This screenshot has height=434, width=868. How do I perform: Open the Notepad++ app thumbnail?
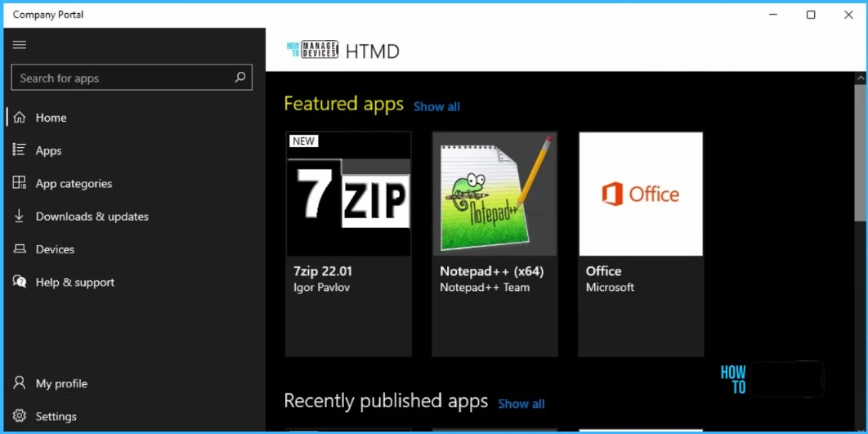[494, 194]
